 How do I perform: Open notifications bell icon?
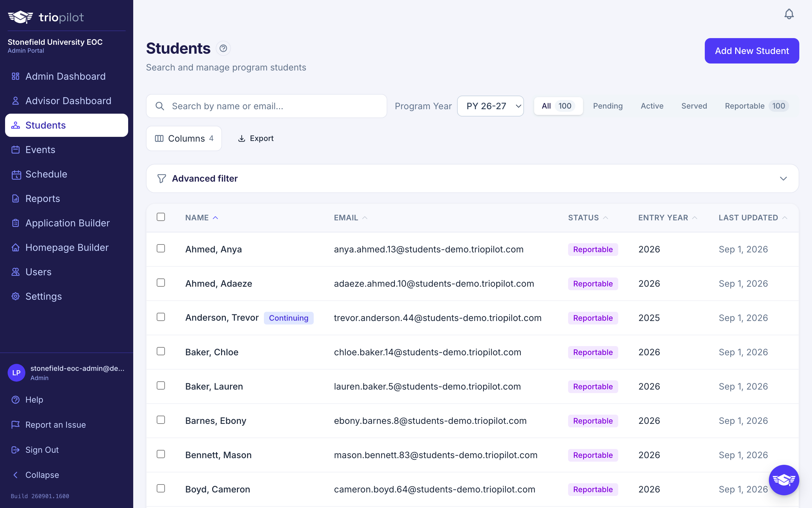(x=789, y=14)
